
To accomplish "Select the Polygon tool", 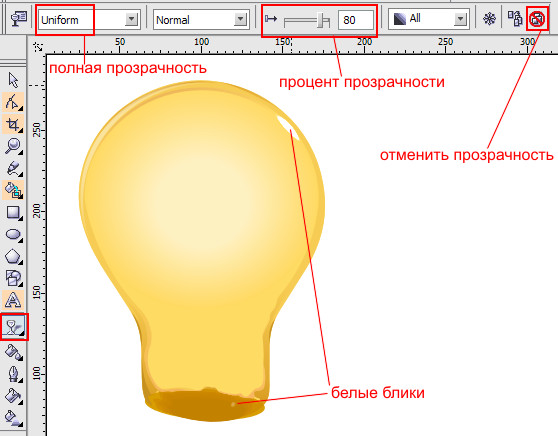I will (x=13, y=256).
